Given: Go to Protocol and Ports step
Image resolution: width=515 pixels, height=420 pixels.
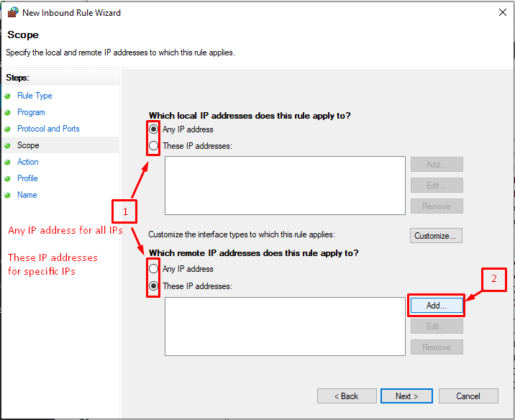Looking at the screenshot, I should [48, 129].
